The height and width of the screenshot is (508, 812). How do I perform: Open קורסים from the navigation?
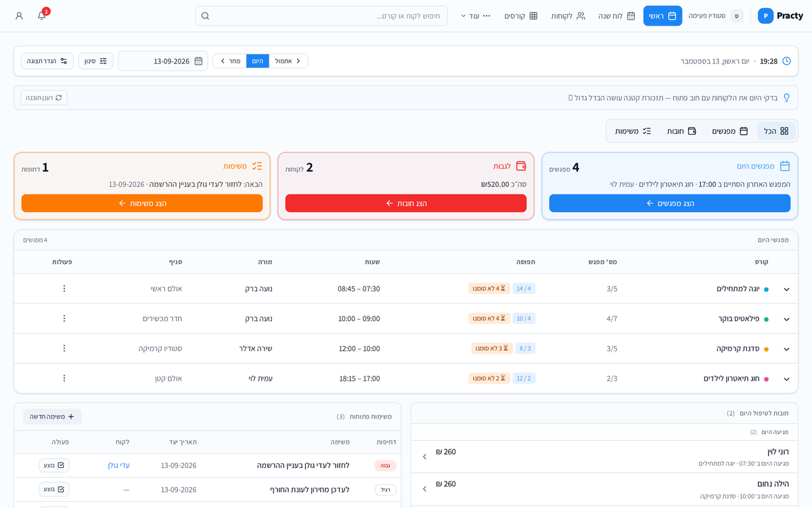521,16
